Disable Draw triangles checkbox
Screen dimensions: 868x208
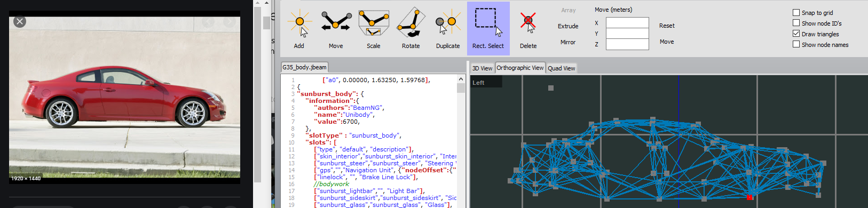coord(796,34)
